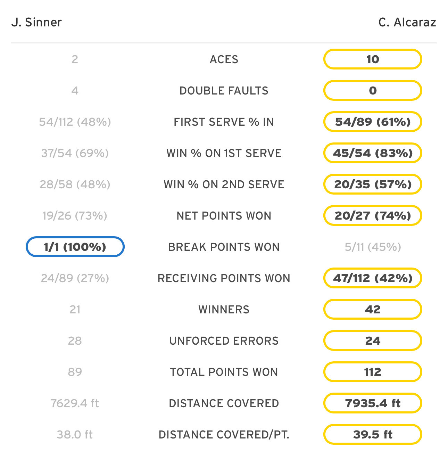Click the 54/89 (61%) first serve pill

373,122
